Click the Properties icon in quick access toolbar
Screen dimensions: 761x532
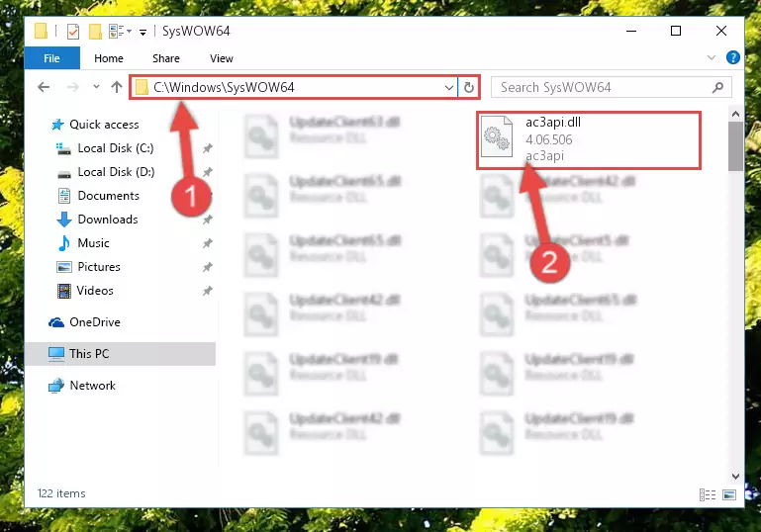coord(73,32)
